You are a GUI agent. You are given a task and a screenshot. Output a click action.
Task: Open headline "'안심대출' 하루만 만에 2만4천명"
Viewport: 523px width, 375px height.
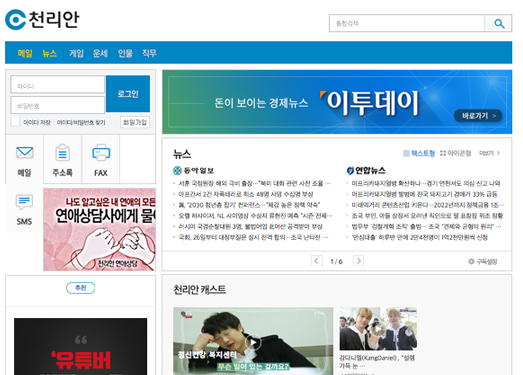[420, 237]
